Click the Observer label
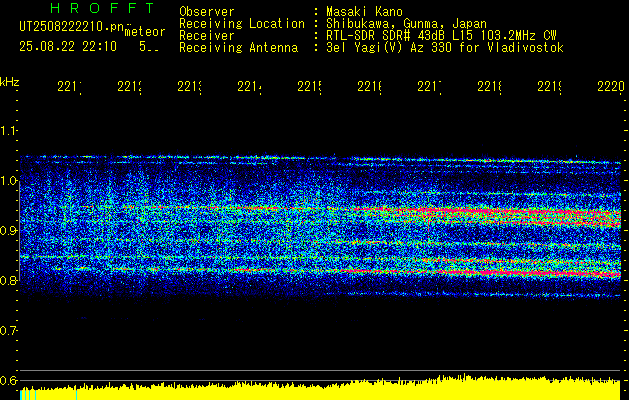This screenshot has height=400, width=629. click(x=207, y=12)
